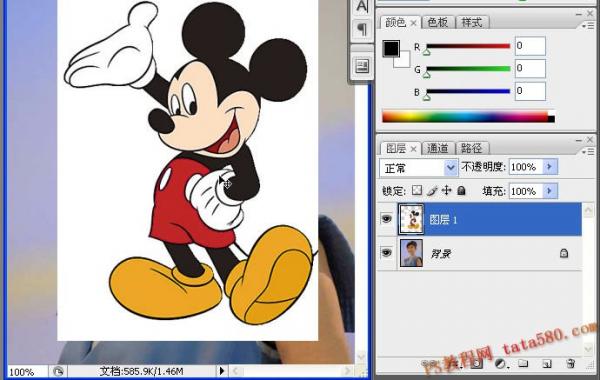The height and width of the screenshot is (380, 600).
Task: Open the 填充 slider arrow
Action: click(x=550, y=191)
